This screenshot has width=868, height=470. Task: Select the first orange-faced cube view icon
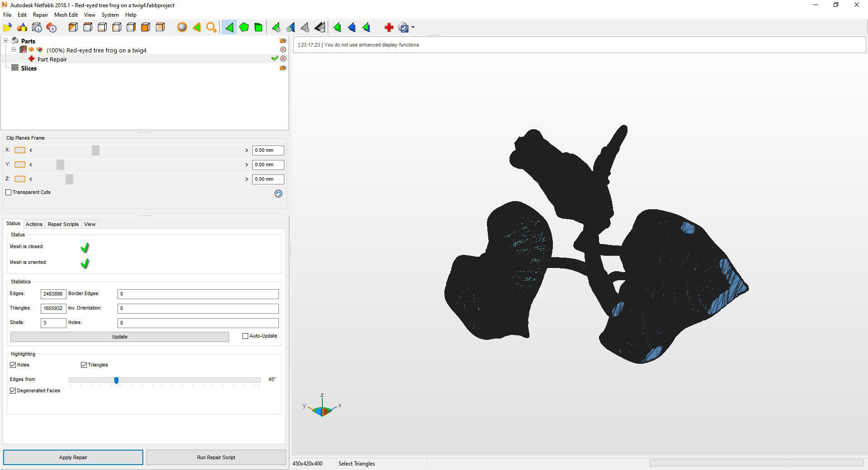click(73, 28)
